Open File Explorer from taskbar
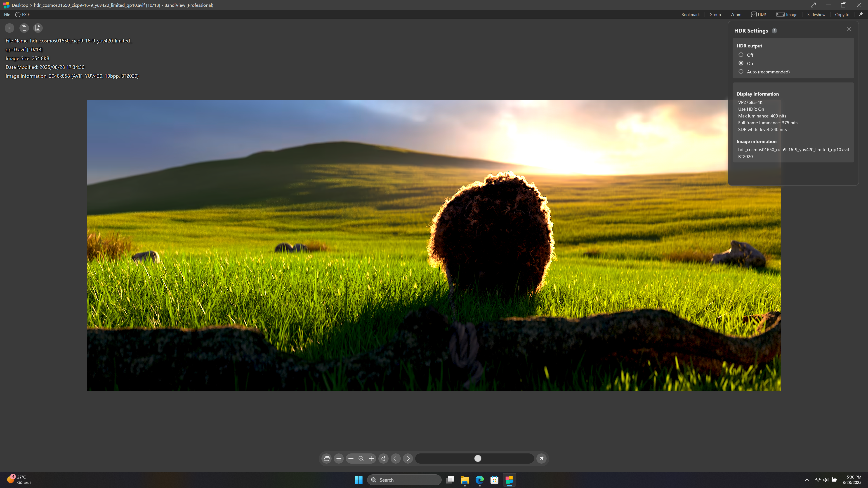 point(465,480)
